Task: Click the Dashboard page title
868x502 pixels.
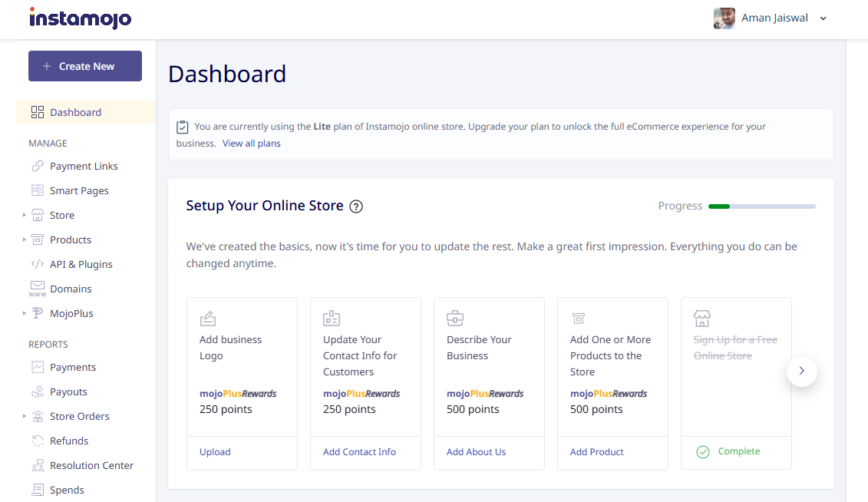Action: (x=227, y=74)
